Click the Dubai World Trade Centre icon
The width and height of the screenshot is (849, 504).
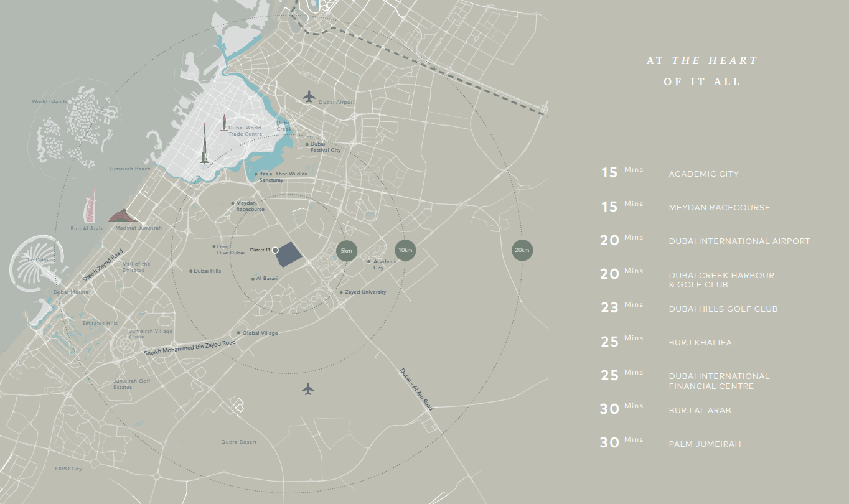pos(223,123)
